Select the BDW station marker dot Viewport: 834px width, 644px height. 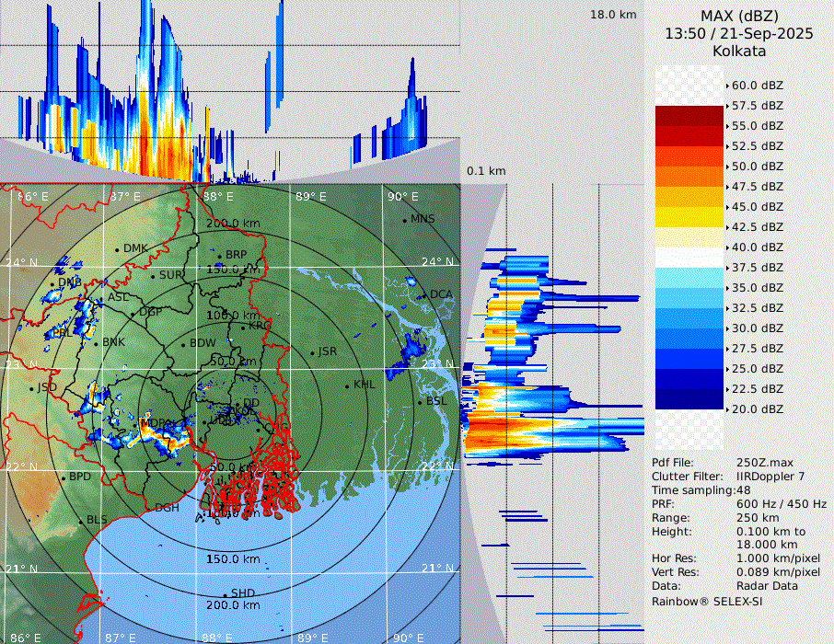pyautogui.click(x=183, y=344)
